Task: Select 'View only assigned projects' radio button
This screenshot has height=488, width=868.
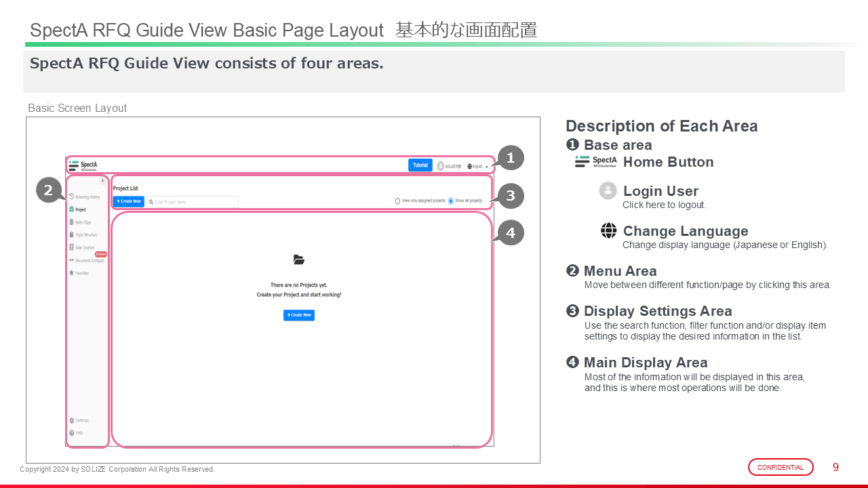Action: [x=398, y=201]
